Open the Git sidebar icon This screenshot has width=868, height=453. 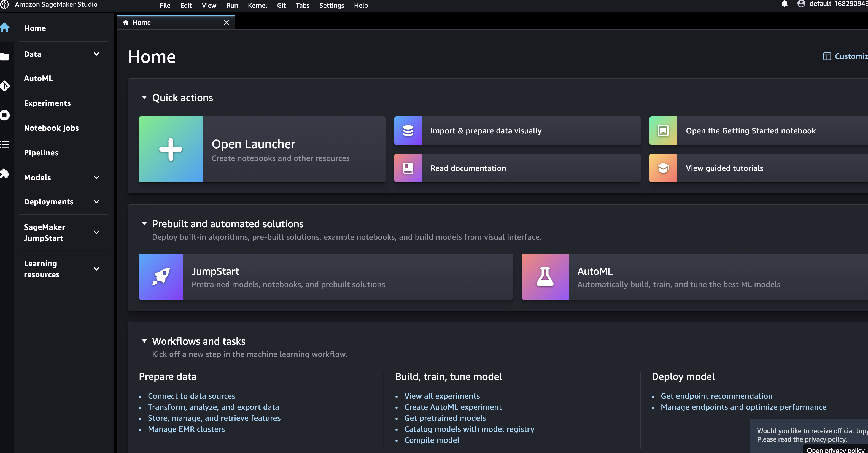(5, 86)
